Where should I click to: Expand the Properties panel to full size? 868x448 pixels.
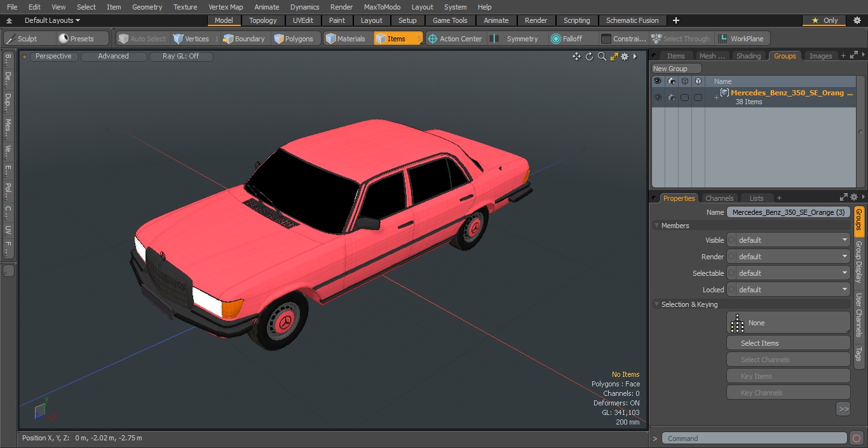coord(844,198)
